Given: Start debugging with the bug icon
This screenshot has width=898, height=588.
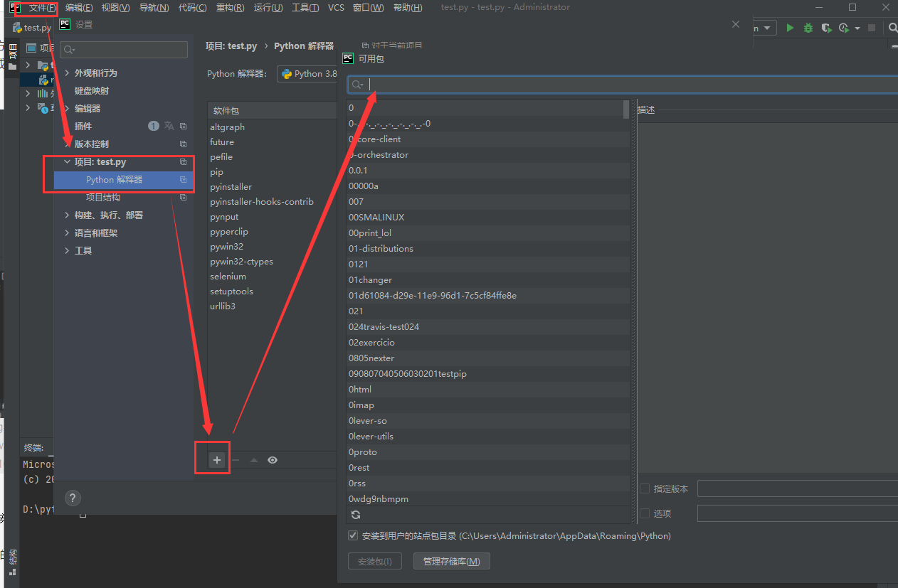Looking at the screenshot, I should point(808,27).
